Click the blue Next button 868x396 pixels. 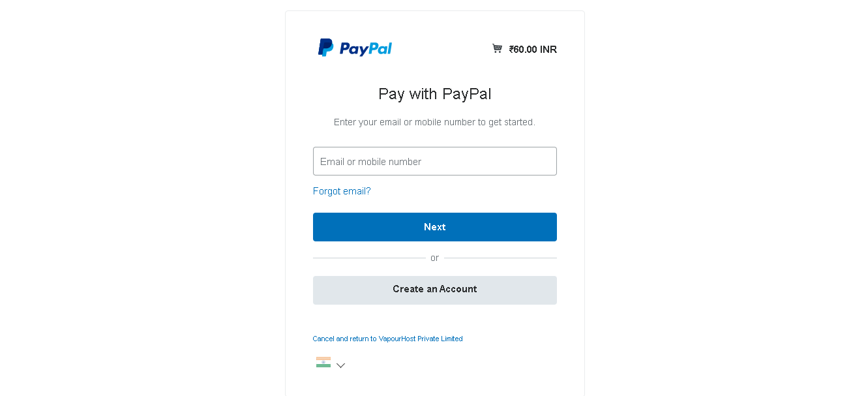(x=435, y=227)
